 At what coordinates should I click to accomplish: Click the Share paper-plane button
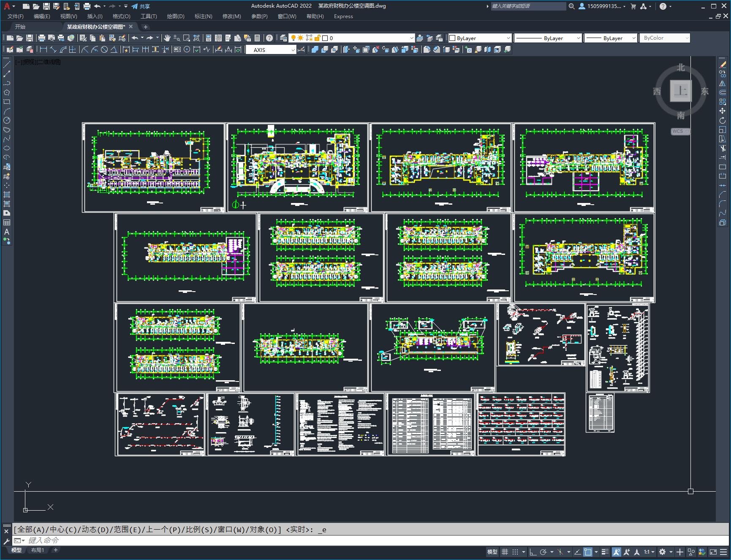(141, 6)
